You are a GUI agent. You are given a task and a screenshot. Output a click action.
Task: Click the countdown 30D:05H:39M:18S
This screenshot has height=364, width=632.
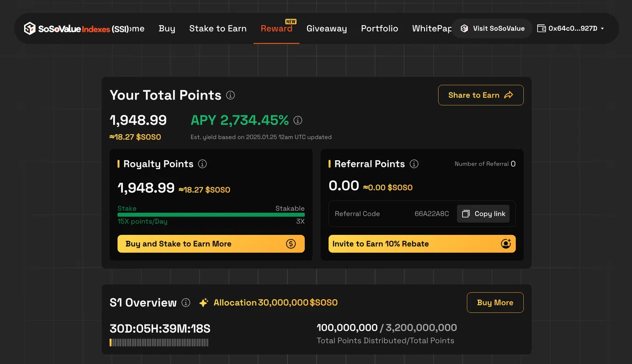[x=160, y=329]
